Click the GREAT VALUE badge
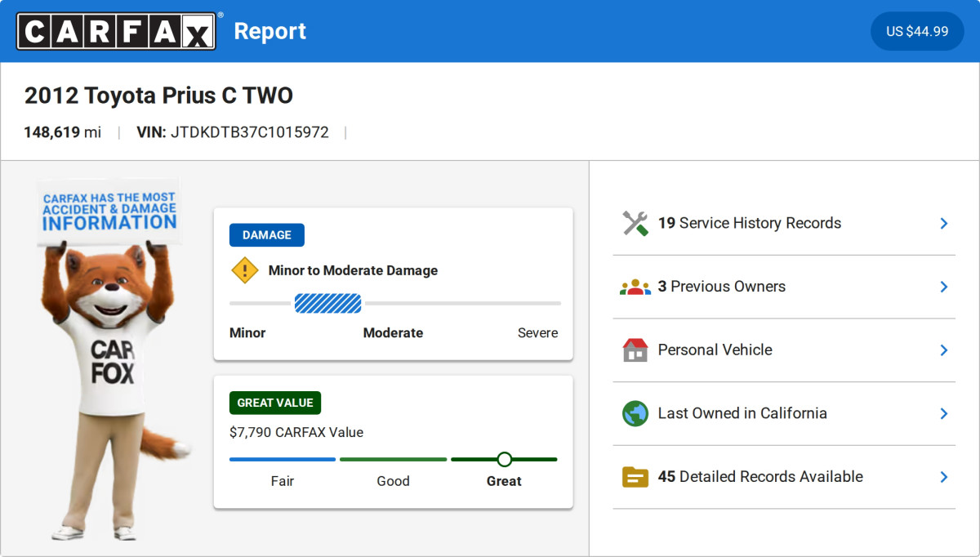The image size is (980, 557). pos(275,403)
